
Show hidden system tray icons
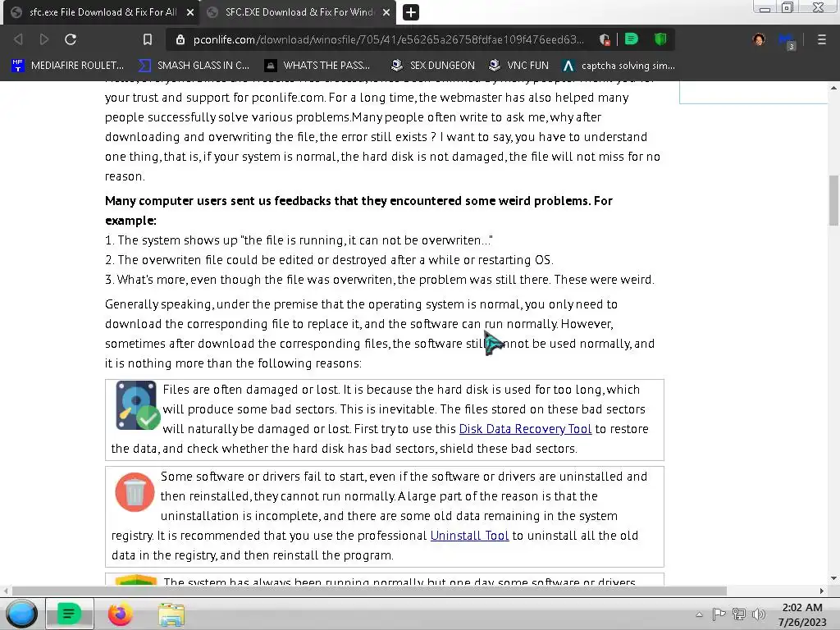pyautogui.click(x=699, y=614)
